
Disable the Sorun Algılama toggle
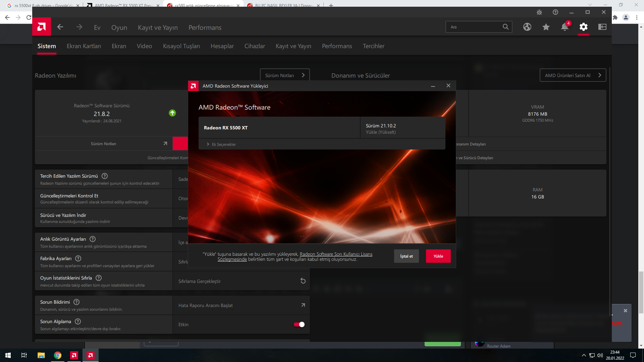tap(299, 324)
